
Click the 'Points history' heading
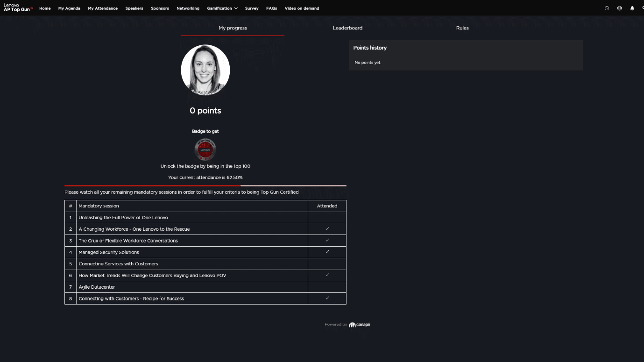pyautogui.click(x=370, y=48)
